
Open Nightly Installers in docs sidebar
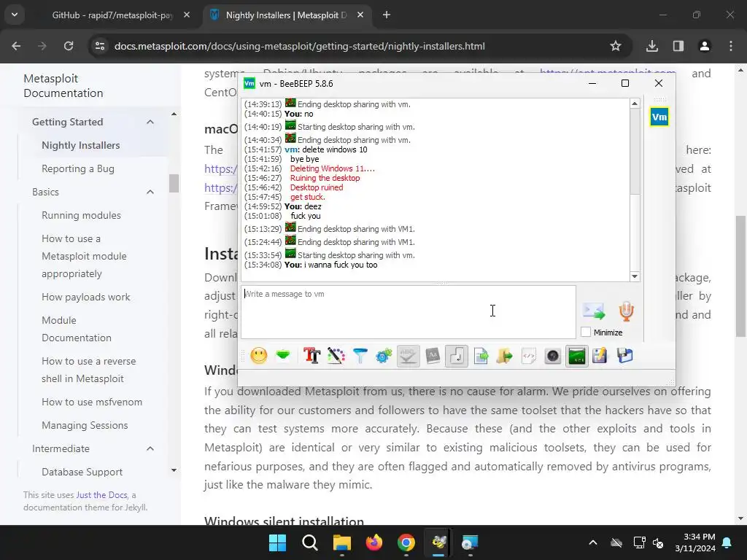(x=80, y=145)
